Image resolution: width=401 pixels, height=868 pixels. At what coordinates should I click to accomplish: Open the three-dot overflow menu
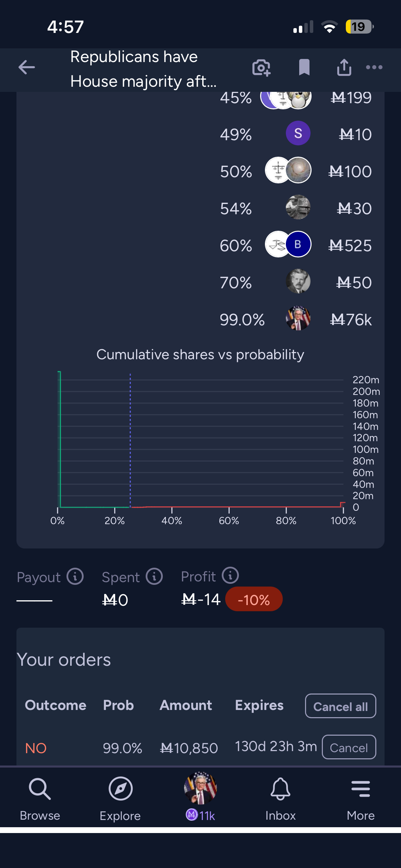(x=374, y=67)
